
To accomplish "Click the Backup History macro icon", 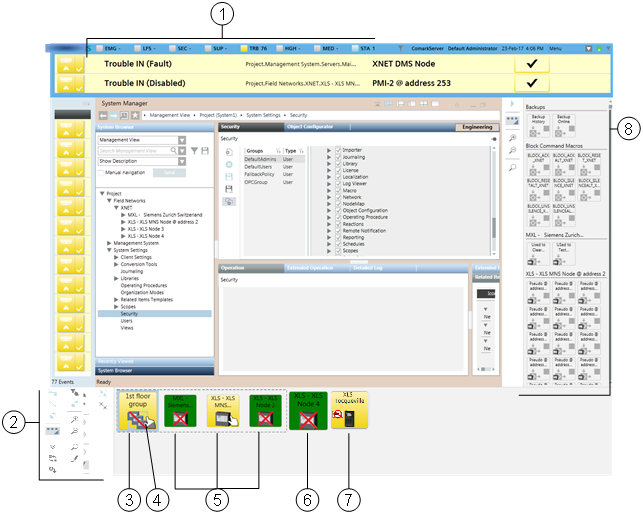I will point(538,125).
